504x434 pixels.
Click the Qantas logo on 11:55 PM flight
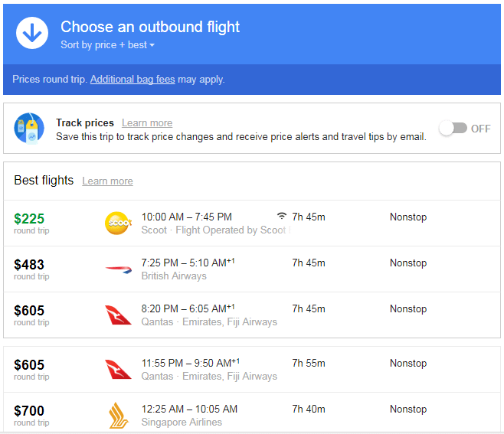coord(118,369)
